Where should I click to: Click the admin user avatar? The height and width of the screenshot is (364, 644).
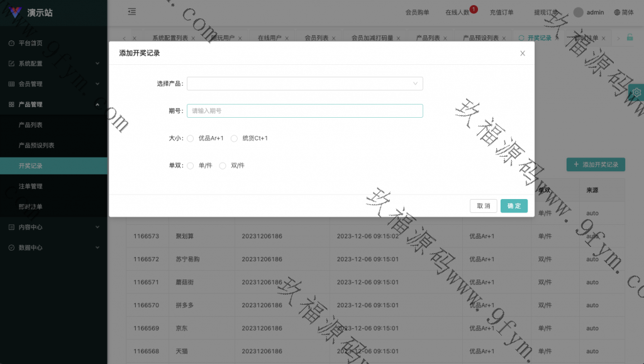point(579,12)
